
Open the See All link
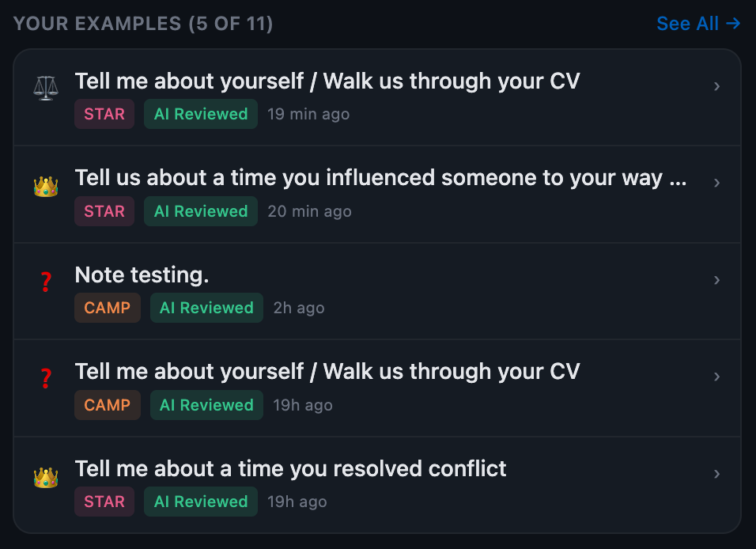click(687, 23)
